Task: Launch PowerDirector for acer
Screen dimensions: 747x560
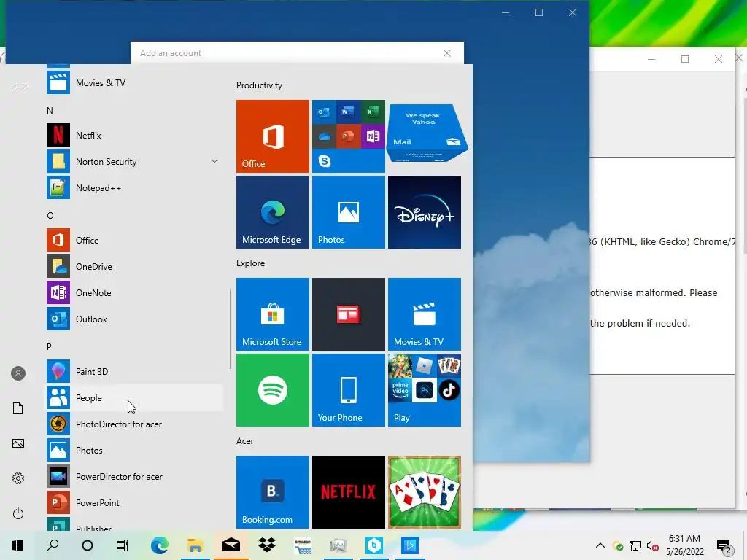Action: [x=134, y=476]
